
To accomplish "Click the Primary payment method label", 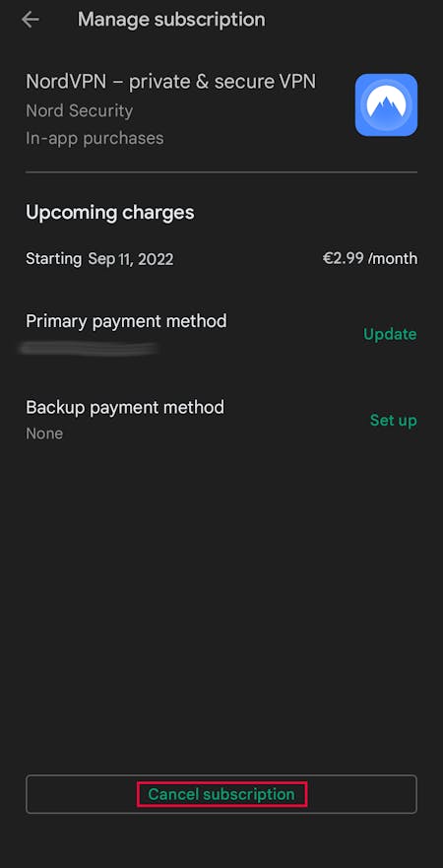I will pyautogui.click(x=126, y=321).
